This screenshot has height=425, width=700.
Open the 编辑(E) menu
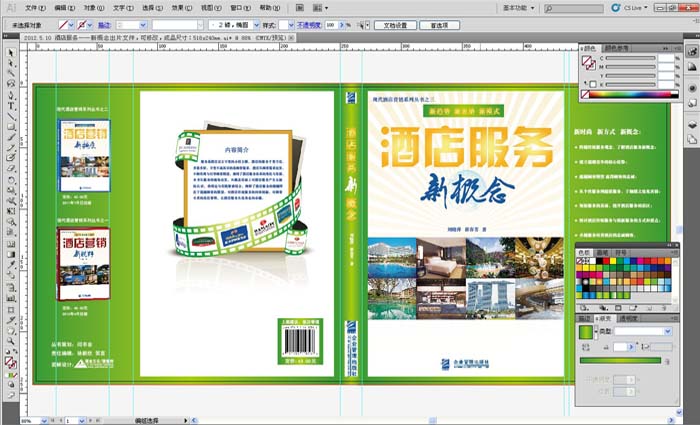pyautogui.click(x=65, y=8)
